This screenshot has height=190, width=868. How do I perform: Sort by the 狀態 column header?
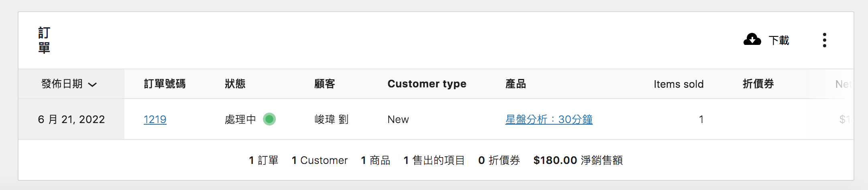235,84
